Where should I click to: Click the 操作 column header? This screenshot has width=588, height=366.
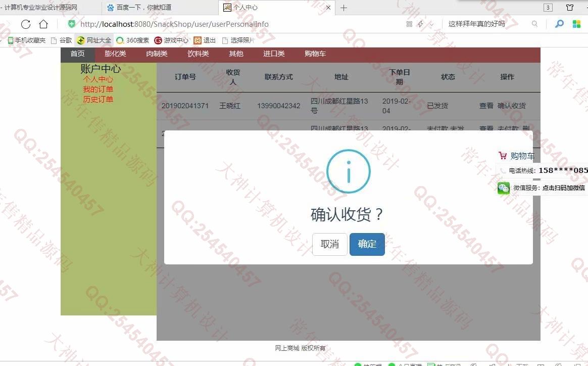coord(507,77)
